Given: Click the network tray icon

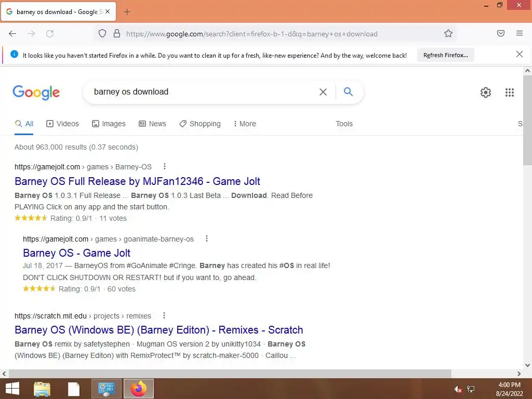Looking at the screenshot, I should click(471, 389).
